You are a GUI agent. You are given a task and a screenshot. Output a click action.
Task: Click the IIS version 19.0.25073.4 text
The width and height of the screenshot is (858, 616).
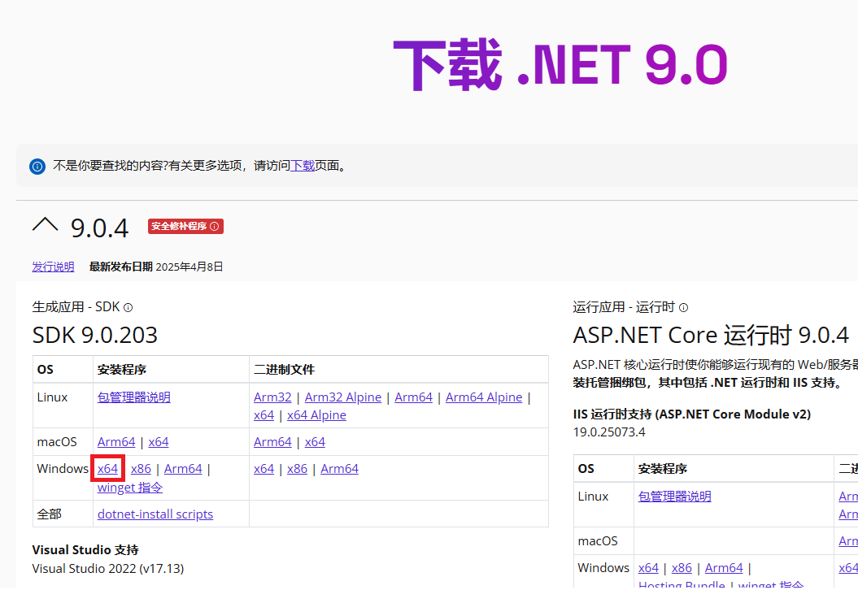pyautogui.click(x=609, y=432)
